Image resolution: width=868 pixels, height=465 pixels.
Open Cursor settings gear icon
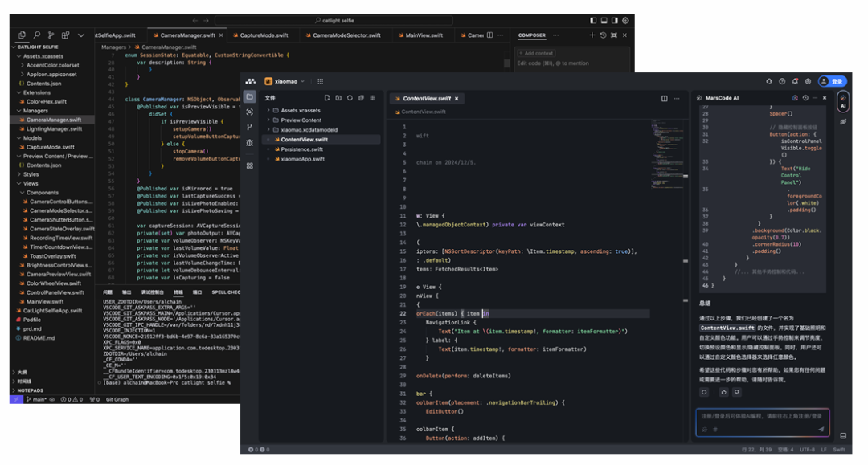pyautogui.click(x=626, y=20)
